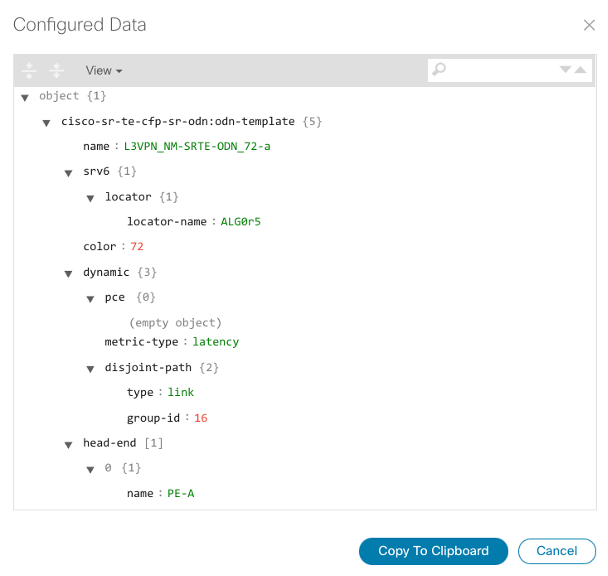Collapse the pce node
This screenshot has width=608, height=576.
pyautogui.click(x=91, y=297)
